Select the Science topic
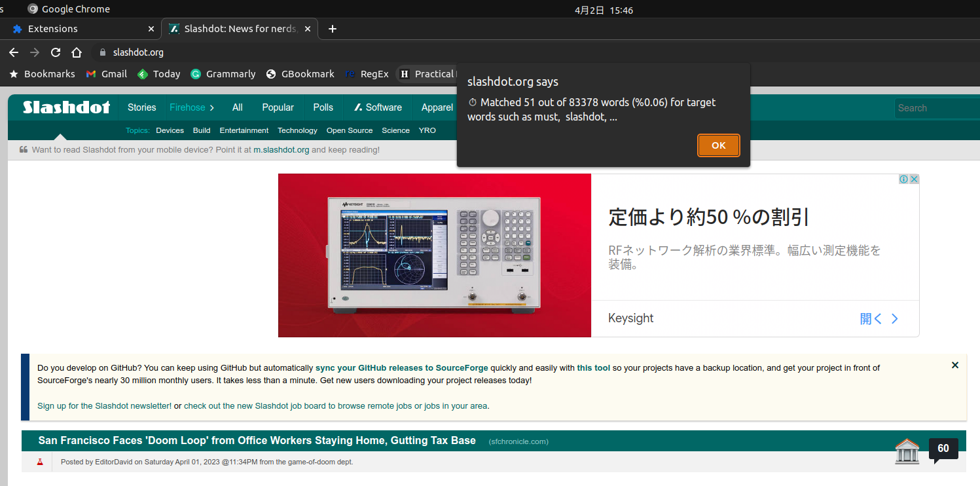The image size is (980, 486). 396,130
